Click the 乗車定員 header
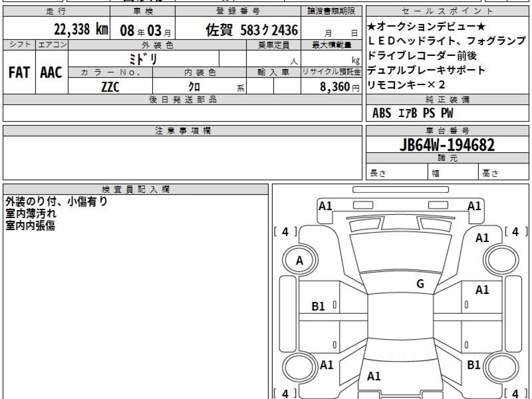 click(274, 45)
